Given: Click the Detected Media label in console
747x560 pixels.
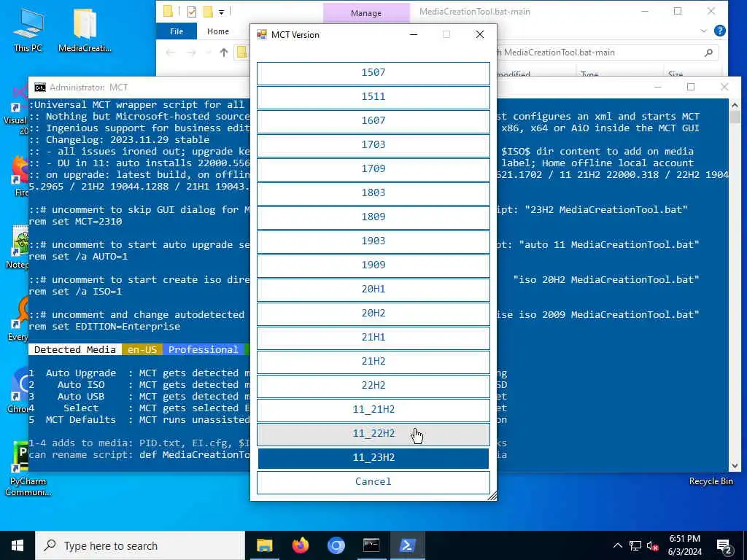Looking at the screenshot, I should pyautogui.click(x=75, y=349).
